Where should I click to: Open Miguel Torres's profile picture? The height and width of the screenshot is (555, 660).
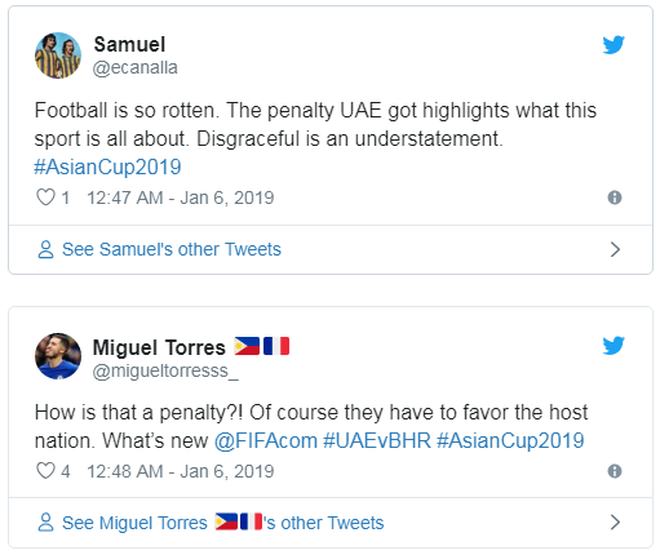pyautogui.click(x=58, y=356)
